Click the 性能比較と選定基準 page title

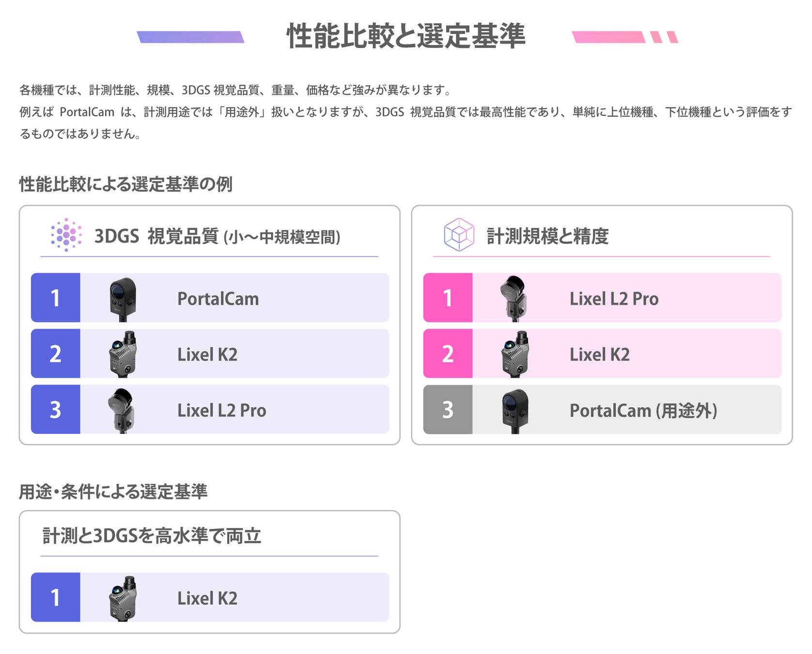tap(406, 36)
